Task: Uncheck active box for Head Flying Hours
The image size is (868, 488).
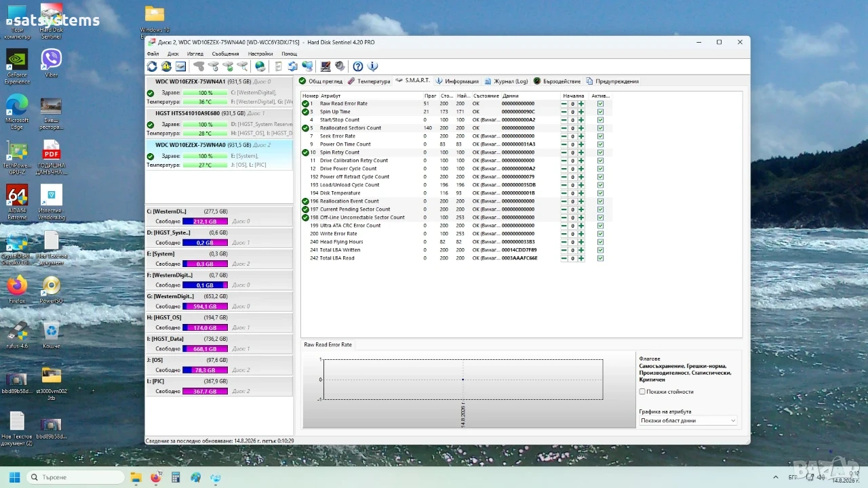Action: [600, 242]
